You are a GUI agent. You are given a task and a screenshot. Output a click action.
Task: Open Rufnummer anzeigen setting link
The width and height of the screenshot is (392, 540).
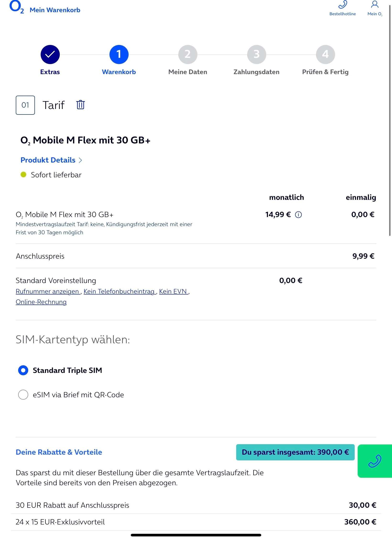coord(48,291)
